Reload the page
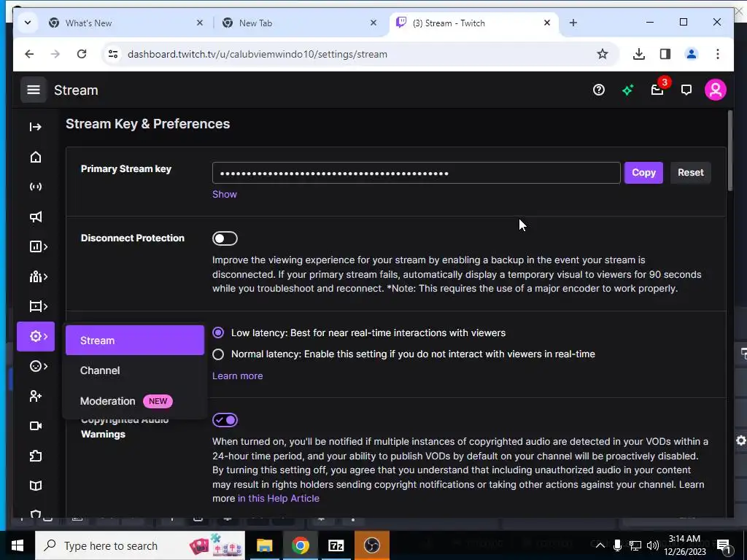The width and height of the screenshot is (747, 560). pyautogui.click(x=82, y=54)
